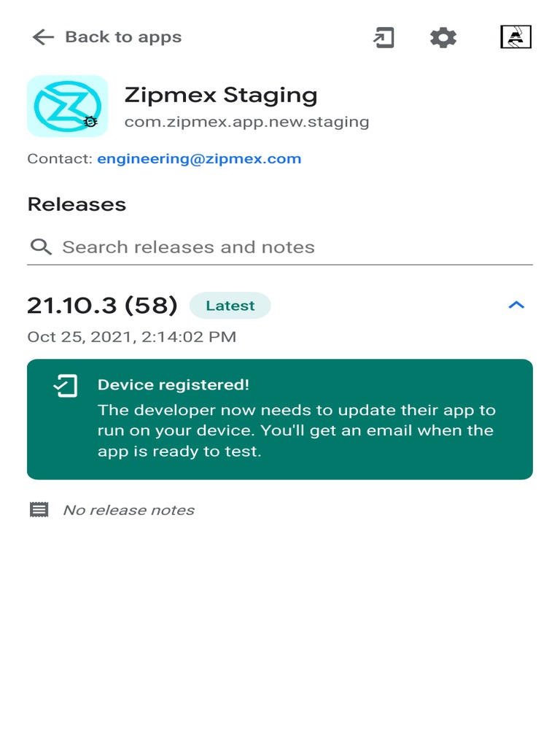Image resolution: width=560 pixels, height=747 pixels.
Task: Click the Device registered! banner title
Action: 174,385
